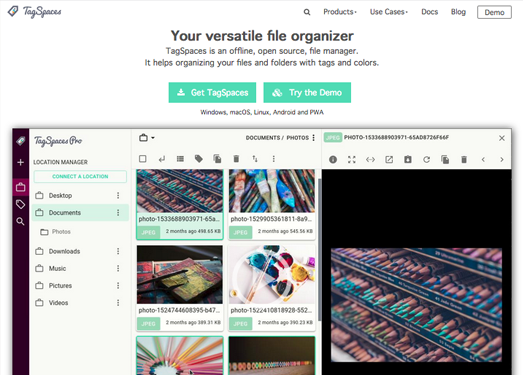Open options menu for Music location
The image size is (523, 375).
click(118, 269)
